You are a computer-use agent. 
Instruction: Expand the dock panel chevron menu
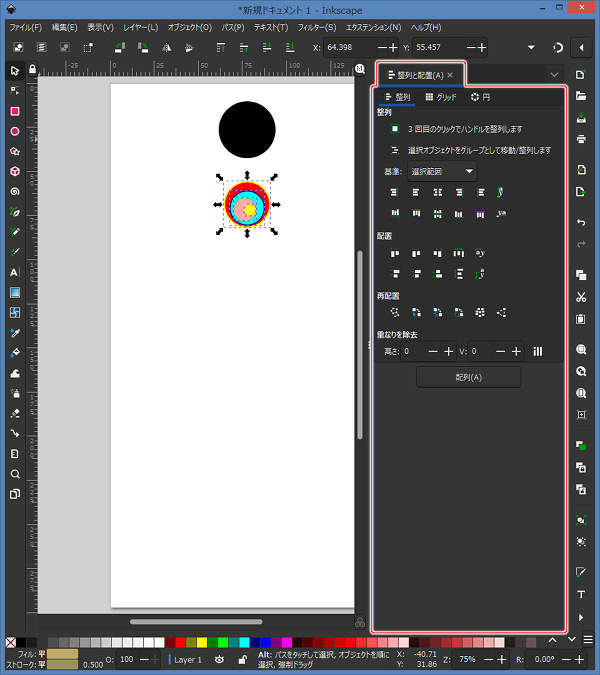click(x=554, y=74)
